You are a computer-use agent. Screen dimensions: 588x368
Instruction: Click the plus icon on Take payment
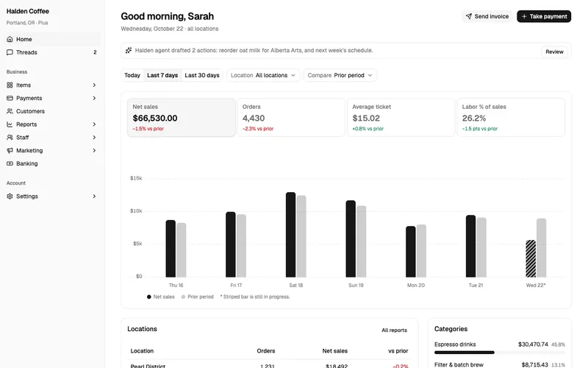pos(524,16)
